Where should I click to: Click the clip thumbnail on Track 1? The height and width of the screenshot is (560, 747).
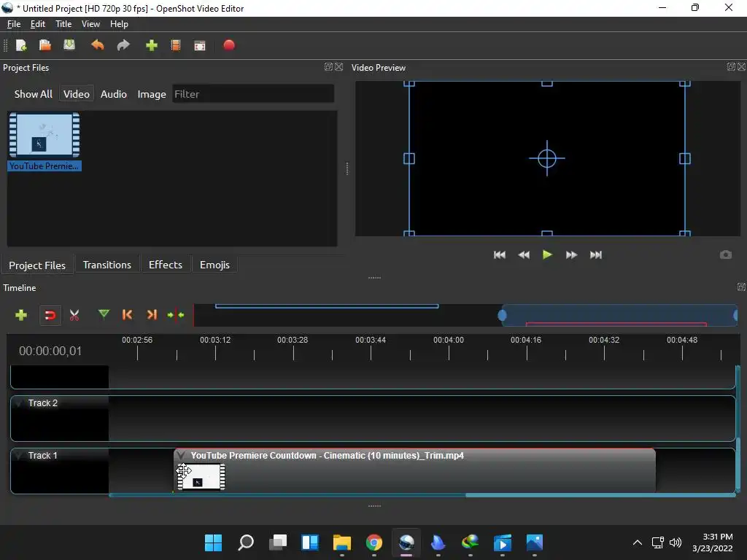click(201, 477)
